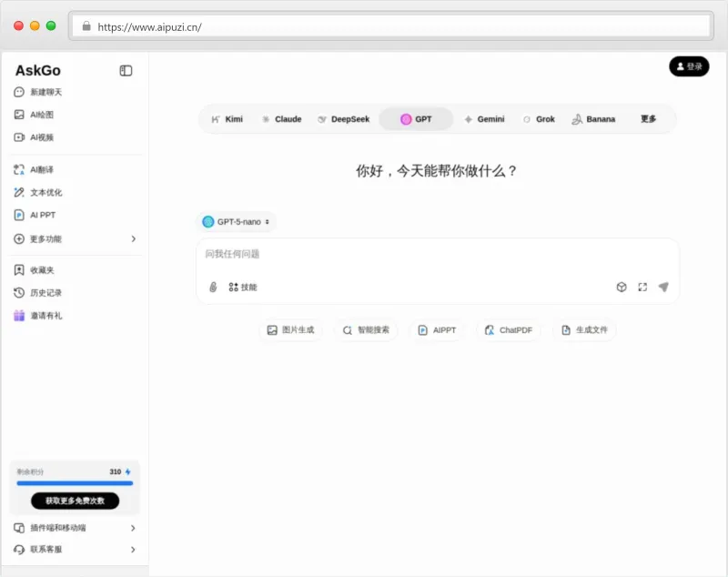Attach a file with the paperclip icon
Screen dimensions: 728x577
coord(213,288)
